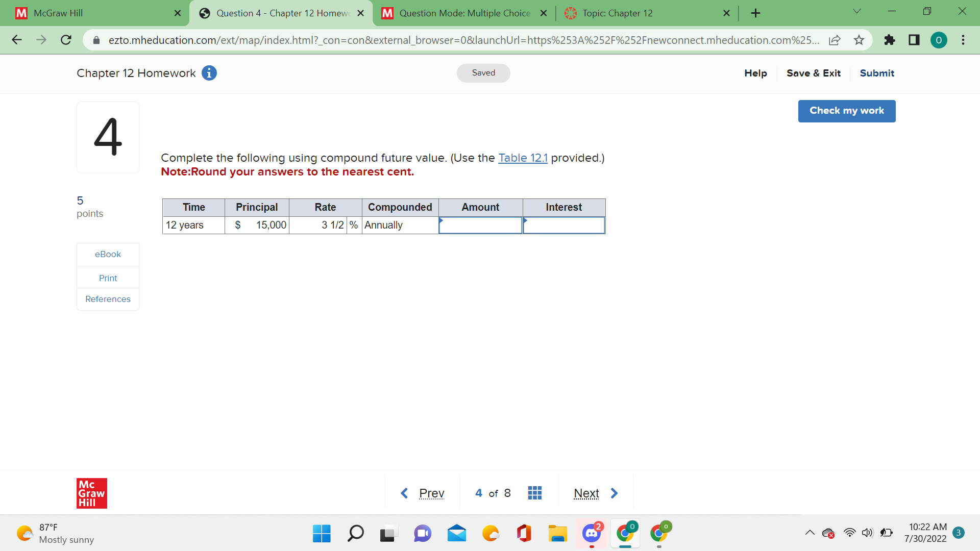
Task: Click the McGraw Hill logo
Action: pyautogui.click(x=92, y=493)
